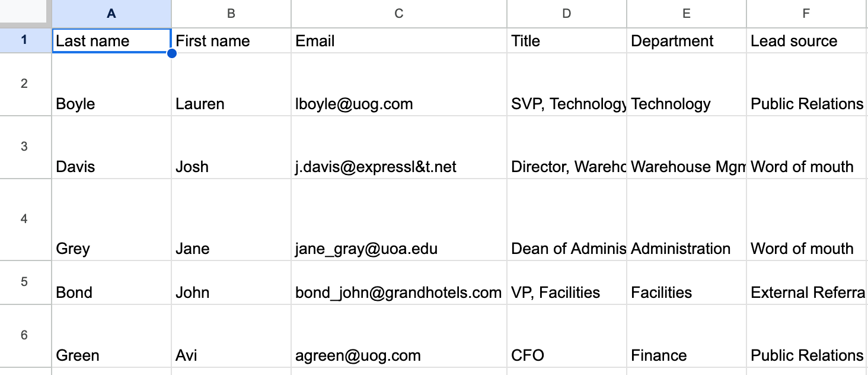The height and width of the screenshot is (375, 868).
Task: Select row 2 header
Action: [x=24, y=84]
